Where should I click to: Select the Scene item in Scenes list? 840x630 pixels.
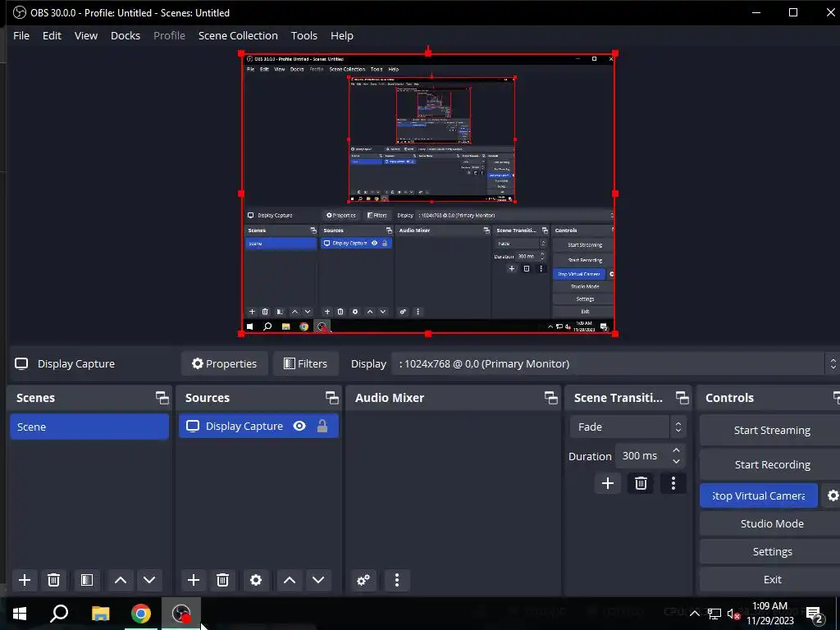pos(89,427)
